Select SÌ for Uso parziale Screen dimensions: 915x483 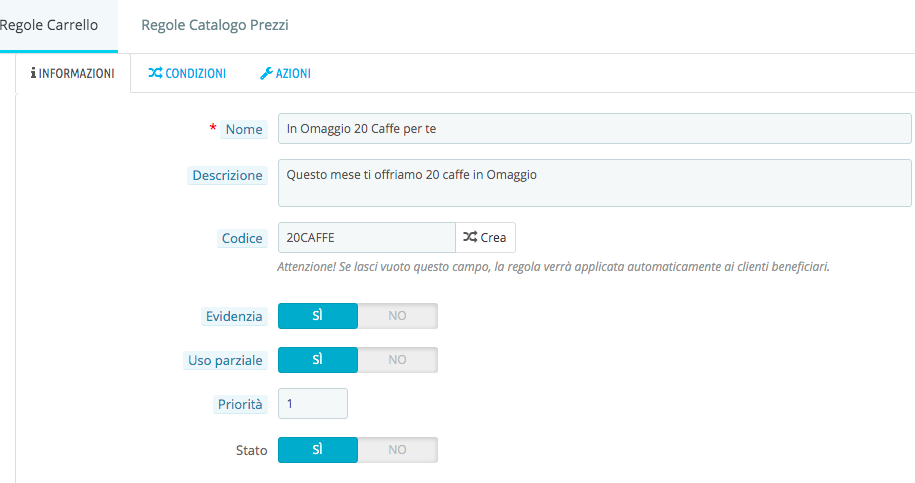pyautogui.click(x=317, y=360)
